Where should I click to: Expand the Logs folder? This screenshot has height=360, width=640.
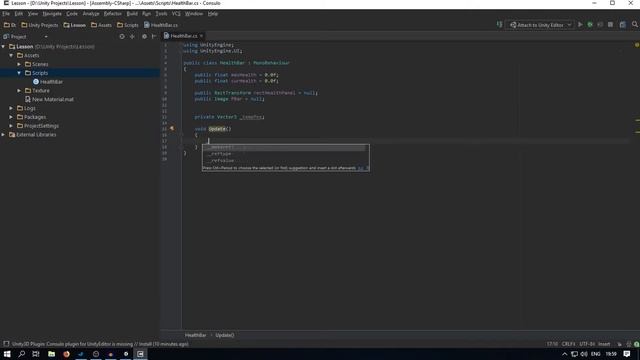[x=11, y=108]
